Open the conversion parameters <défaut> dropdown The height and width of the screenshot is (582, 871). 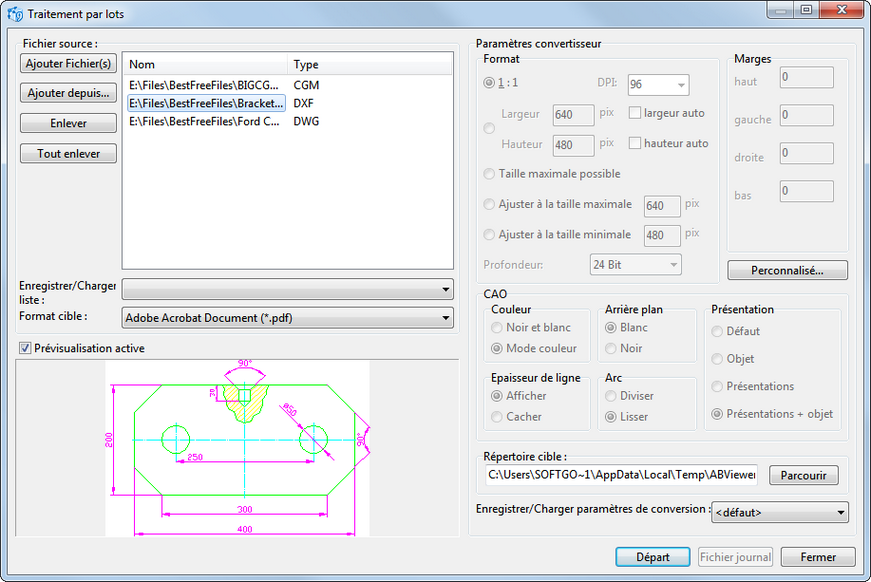pyautogui.click(x=780, y=513)
